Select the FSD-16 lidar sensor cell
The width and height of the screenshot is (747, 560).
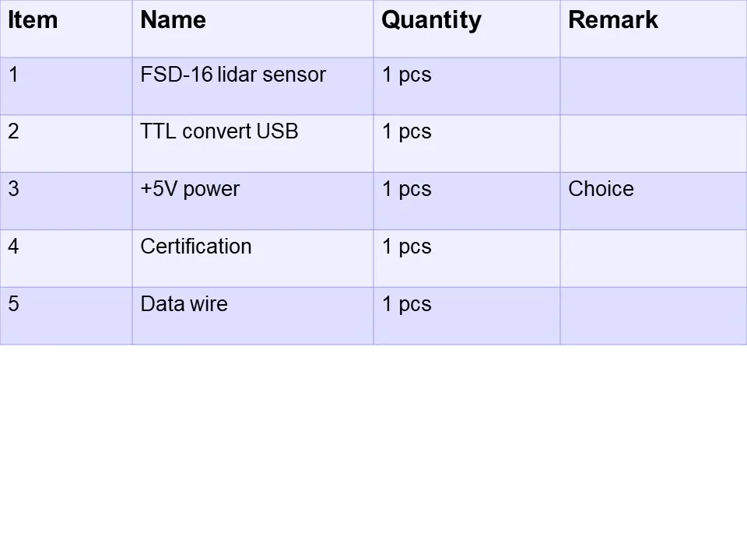tap(253, 86)
